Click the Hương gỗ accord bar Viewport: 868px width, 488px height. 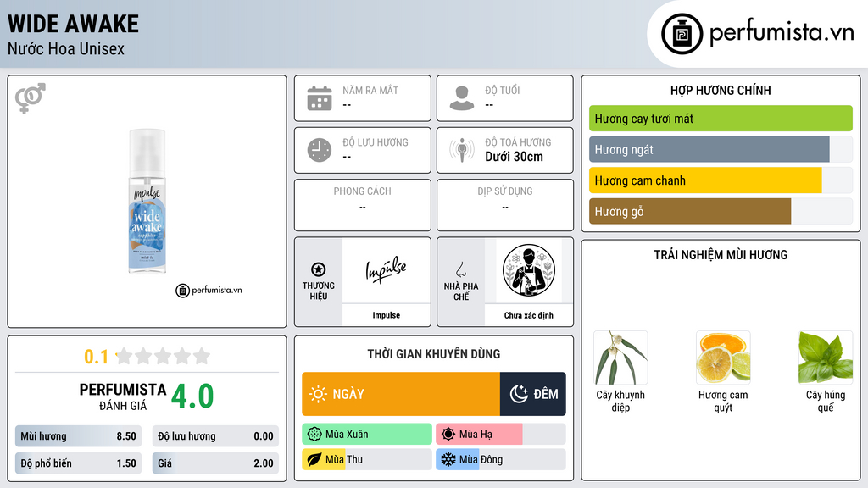click(x=721, y=211)
